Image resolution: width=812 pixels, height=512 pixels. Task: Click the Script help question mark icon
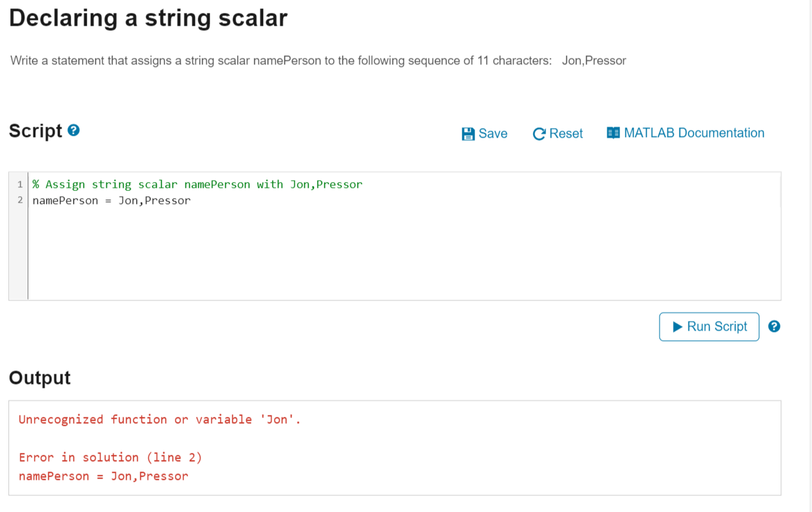click(x=74, y=131)
